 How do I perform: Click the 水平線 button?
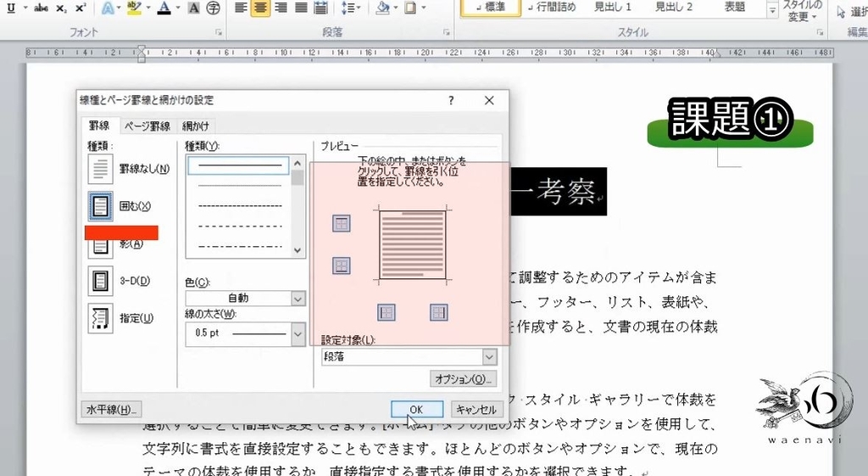pos(111,410)
